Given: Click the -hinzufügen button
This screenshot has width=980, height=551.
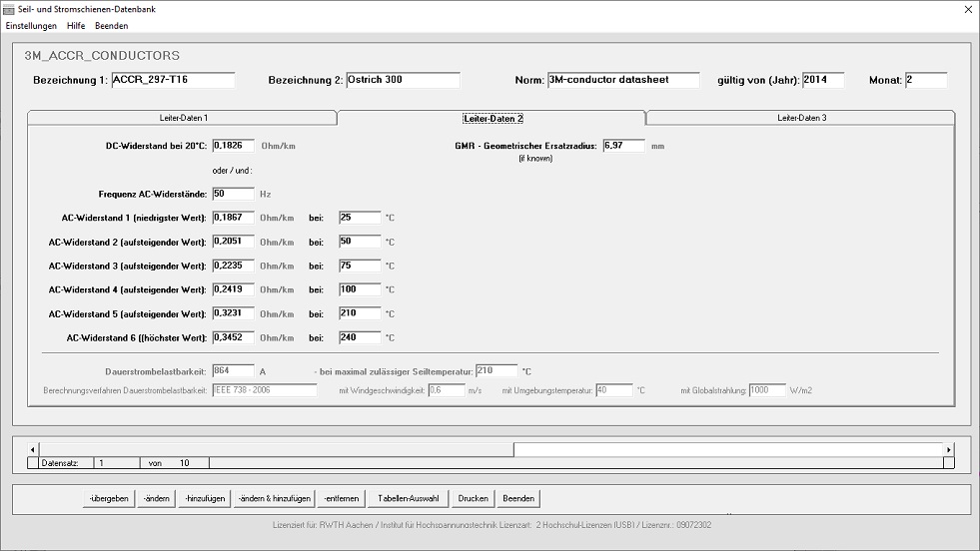Looking at the screenshot, I should [205, 498].
